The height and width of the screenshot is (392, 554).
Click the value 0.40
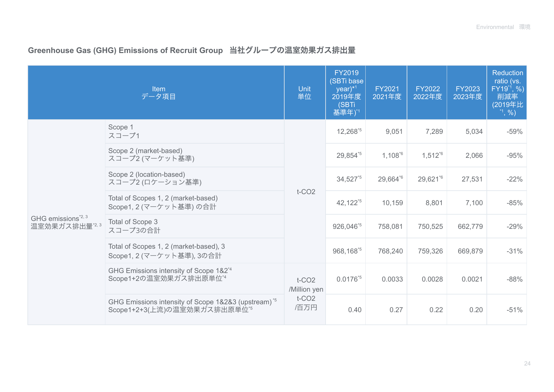click(355, 310)
